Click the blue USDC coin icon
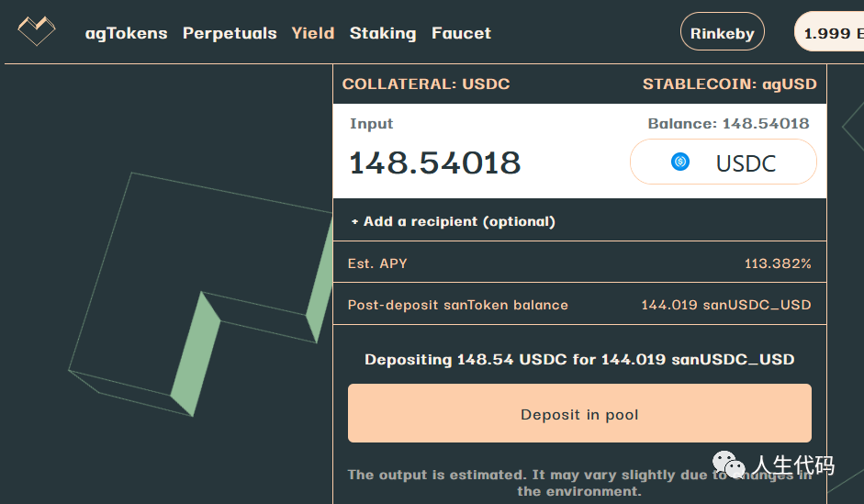 click(x=680, y=162)
